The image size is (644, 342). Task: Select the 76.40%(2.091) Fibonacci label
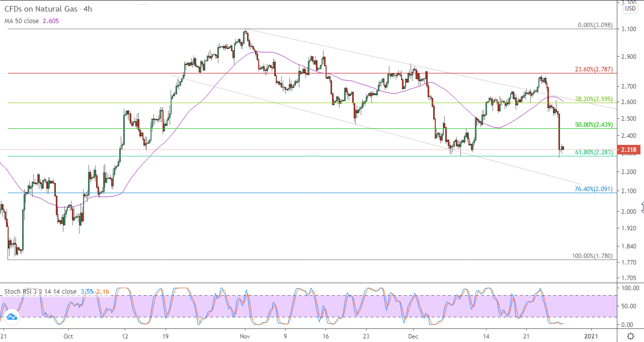coord(594,189)
